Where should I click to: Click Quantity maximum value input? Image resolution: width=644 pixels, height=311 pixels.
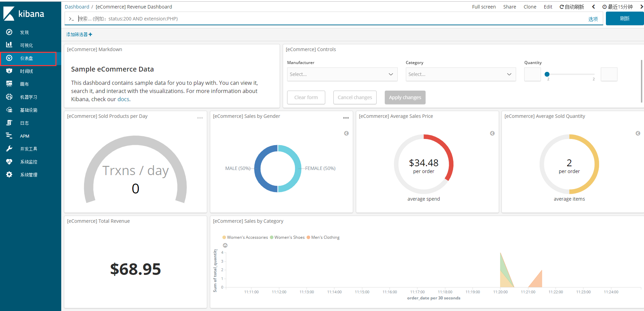pos(609,74)
